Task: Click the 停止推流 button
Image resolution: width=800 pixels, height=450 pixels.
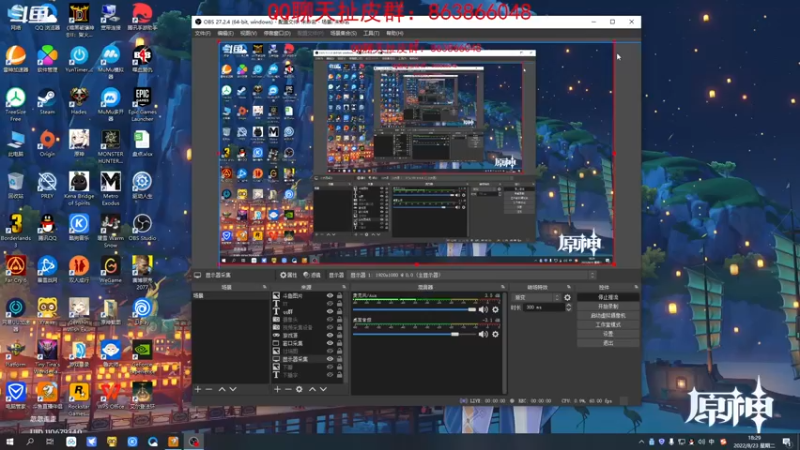Action: (x=608, y=297)
